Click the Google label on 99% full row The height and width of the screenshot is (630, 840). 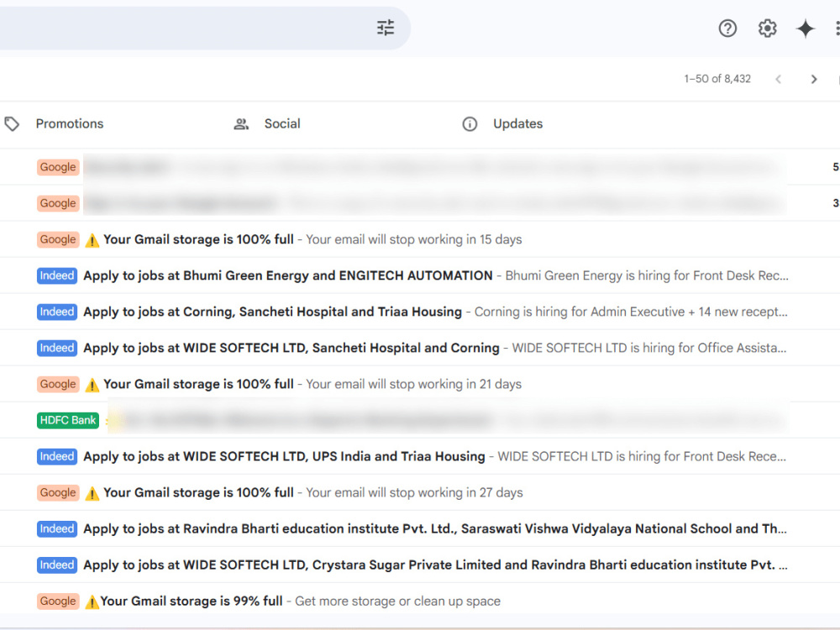pos(58,601)
